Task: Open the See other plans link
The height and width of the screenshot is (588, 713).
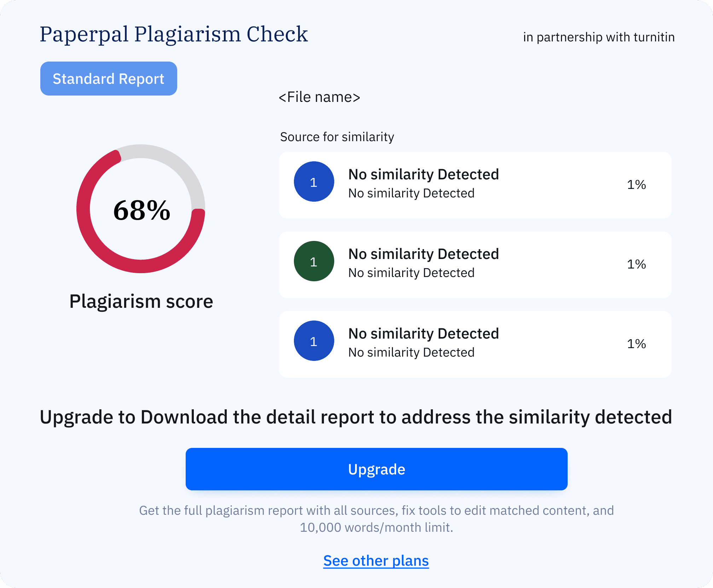Action: tap(376, 561)
